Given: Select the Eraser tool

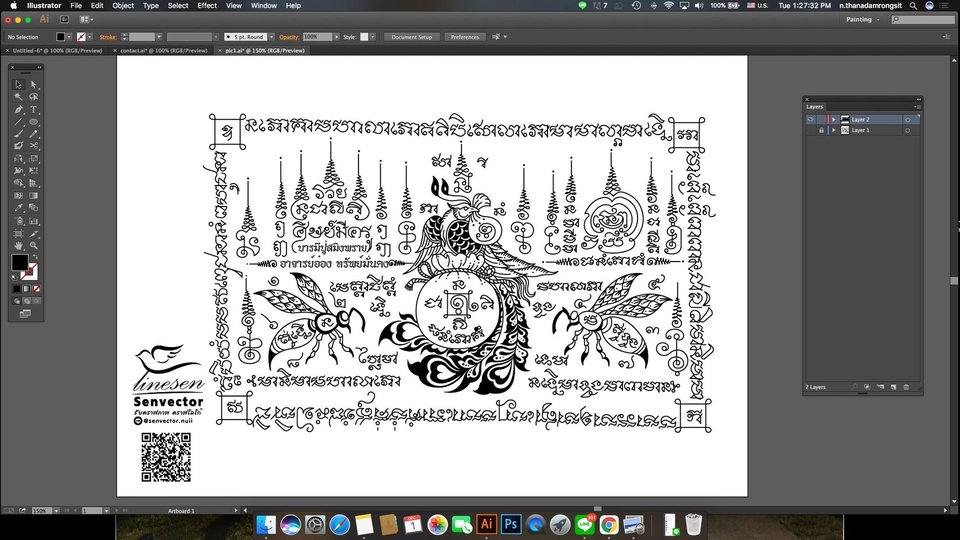Looking at the screenshot, I should click(x=18, y=146).
